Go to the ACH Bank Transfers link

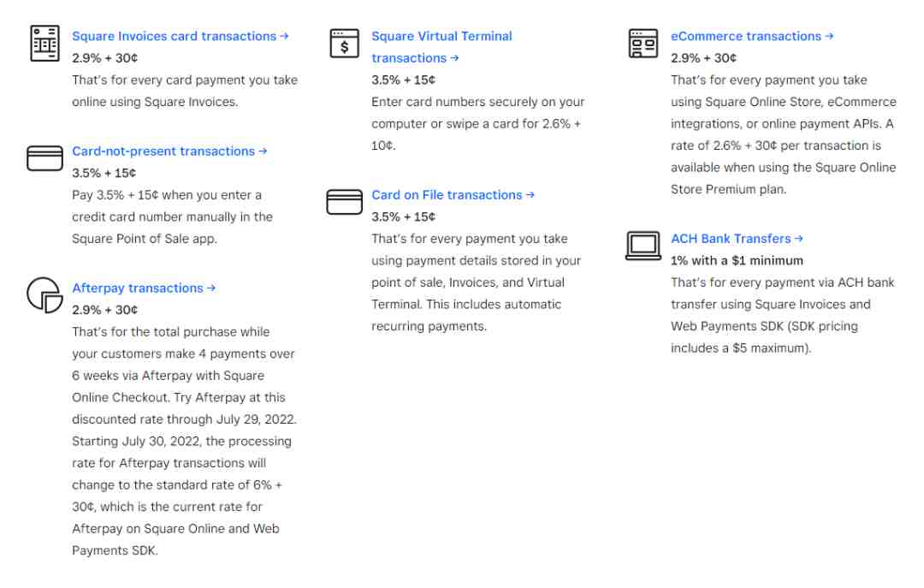tap(737, 238)
